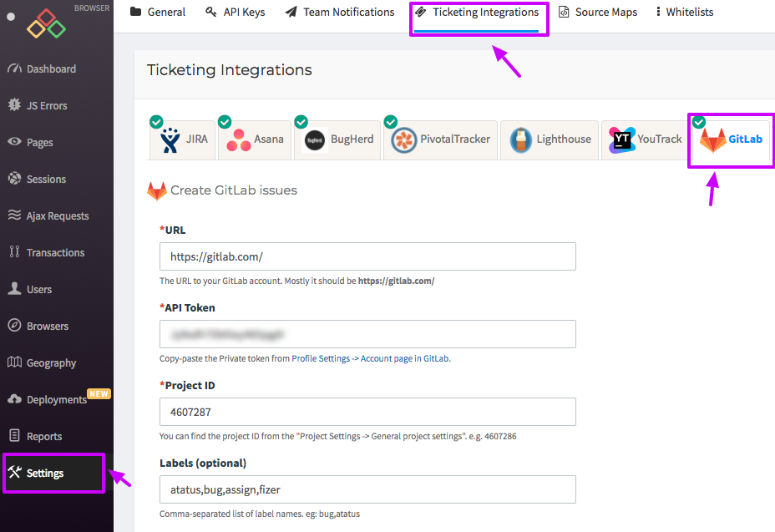Enable the Lighthouse integration
This screenshot has width=775, height=532.
tap(549, 139)
